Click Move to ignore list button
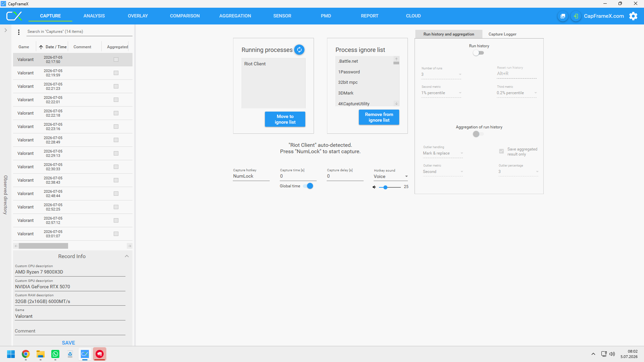Image resolution: width=644 pixels, height=362 pixels. point(285,119)
